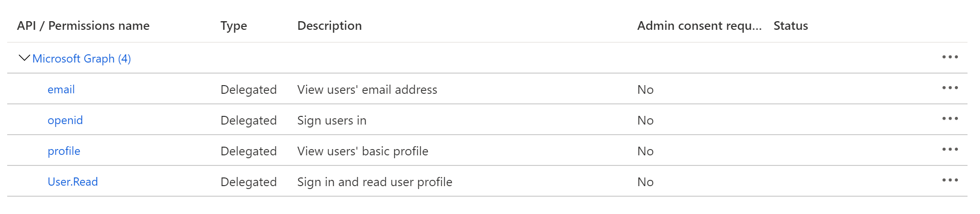Click the Admin consent required column header

(699, 25)
